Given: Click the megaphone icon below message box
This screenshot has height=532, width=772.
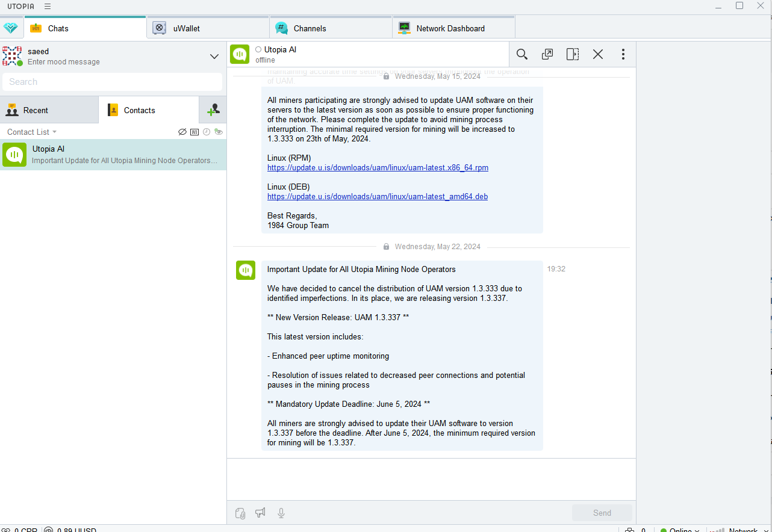Looking at the screenshot, I should coord(260,513).
